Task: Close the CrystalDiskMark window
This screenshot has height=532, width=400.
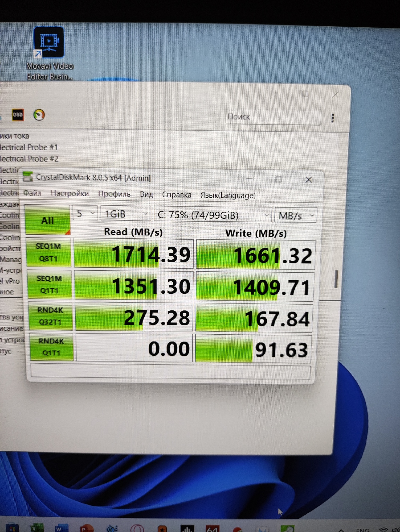Action: pyautogui.click(x=309, y=180)
